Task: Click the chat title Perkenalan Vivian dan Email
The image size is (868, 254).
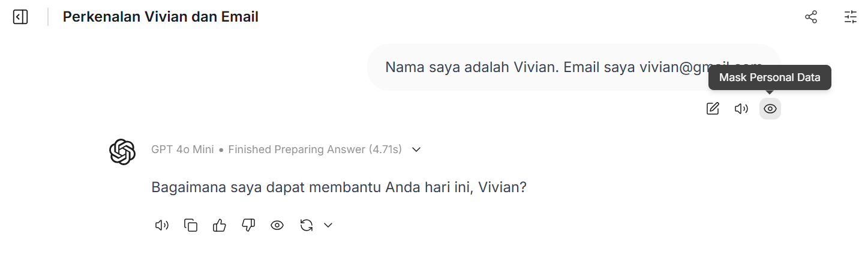Action: coord(161,17)
